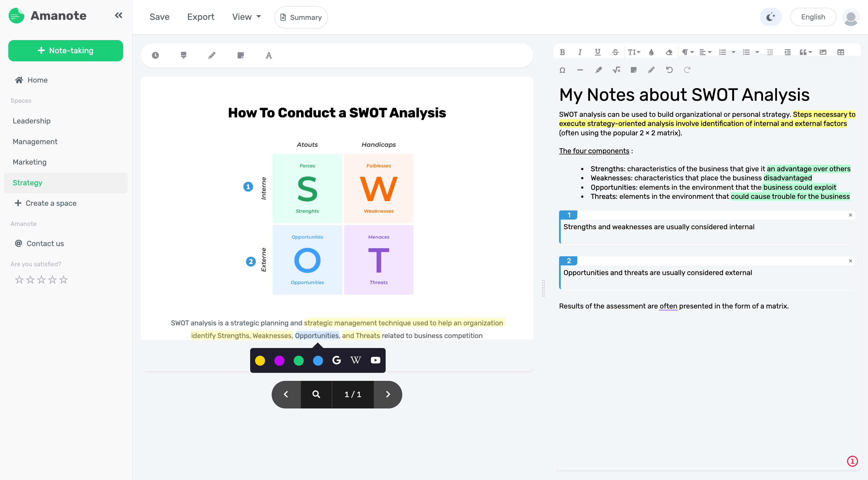Click the Strikethrough formatting icon
Screen dimensions: 868x480
(615, 52)
